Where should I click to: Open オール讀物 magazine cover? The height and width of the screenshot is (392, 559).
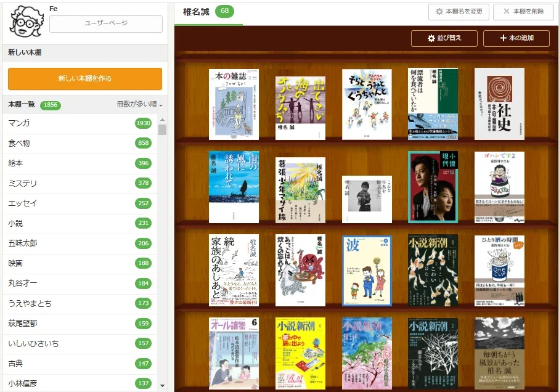(x=234, y=354)
